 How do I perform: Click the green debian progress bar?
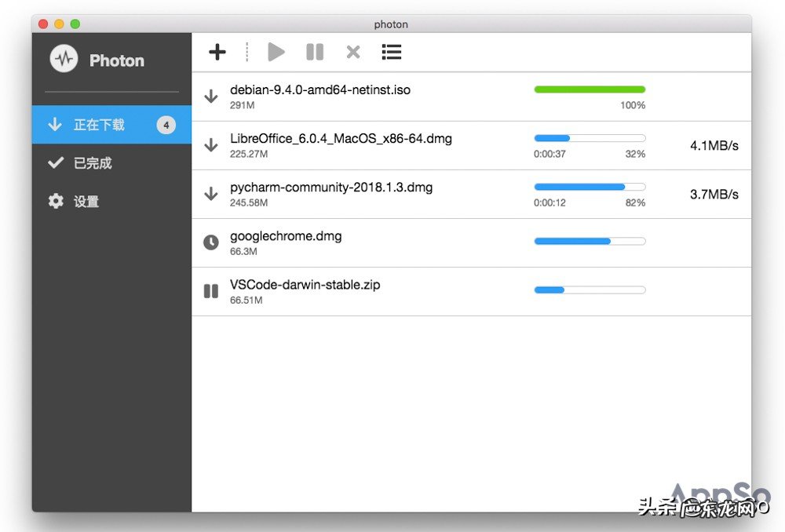590,89
